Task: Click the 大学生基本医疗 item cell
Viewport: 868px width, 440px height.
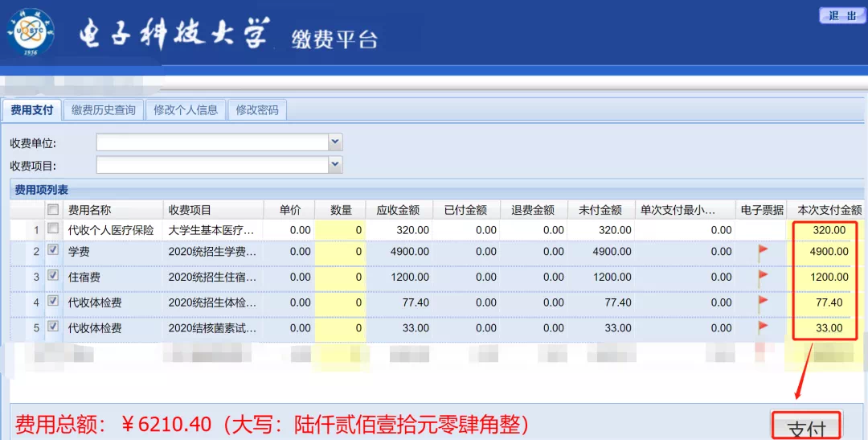Action: (213, 230)
